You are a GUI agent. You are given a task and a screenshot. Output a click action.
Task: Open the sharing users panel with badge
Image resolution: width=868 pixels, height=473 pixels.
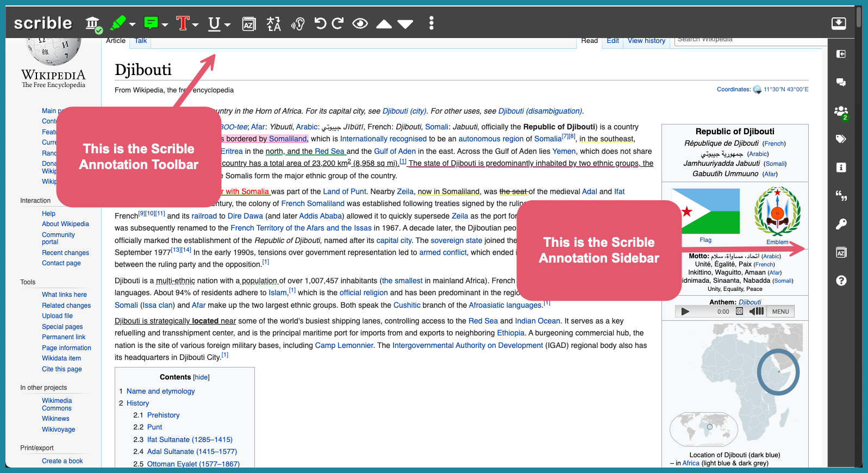tap(841, 111)
